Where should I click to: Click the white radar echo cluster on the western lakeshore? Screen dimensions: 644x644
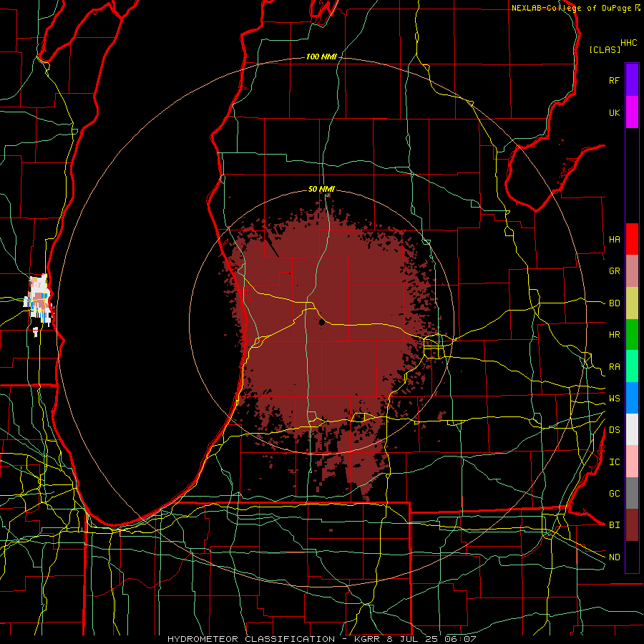(x=39, y=302)
